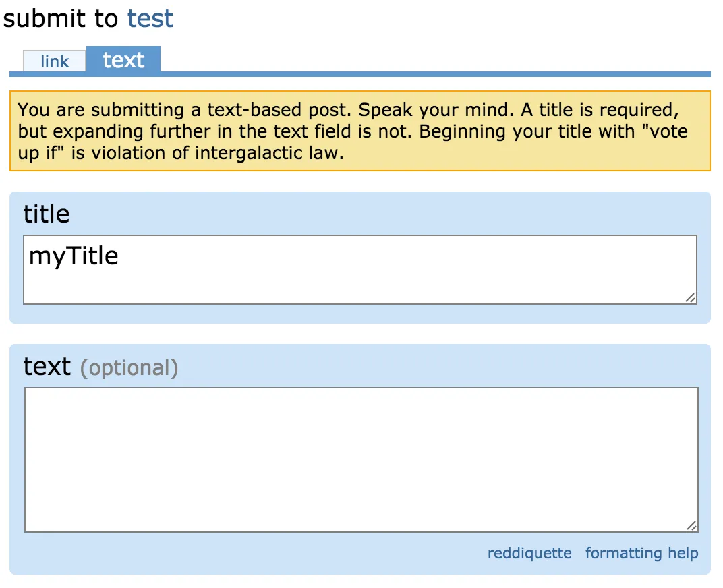Screen dimensions: 723x588
Task: Click the title field's resize handle
Action: tap(690, 297)
